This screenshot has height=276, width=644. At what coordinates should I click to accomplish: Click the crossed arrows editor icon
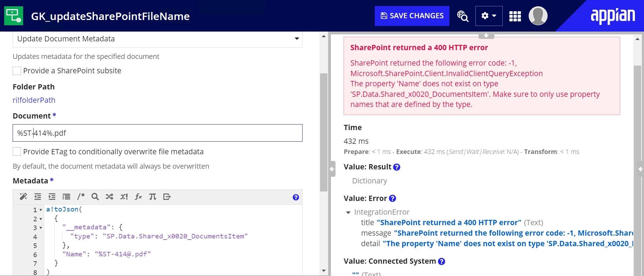tap(109, 197)
